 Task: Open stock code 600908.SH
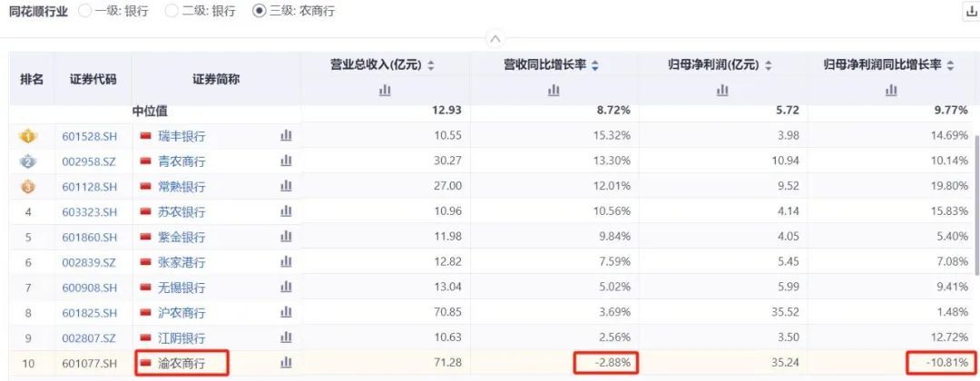(89, 288)
